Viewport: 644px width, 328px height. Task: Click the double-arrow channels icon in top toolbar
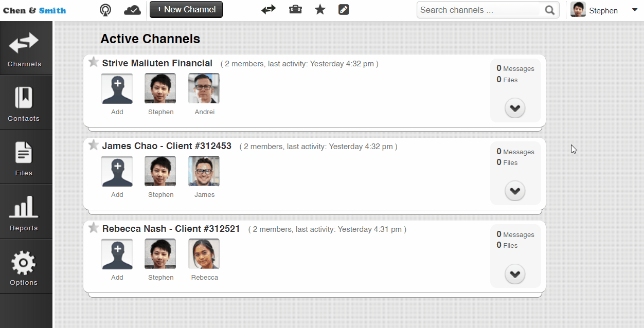tap(269, 10)
